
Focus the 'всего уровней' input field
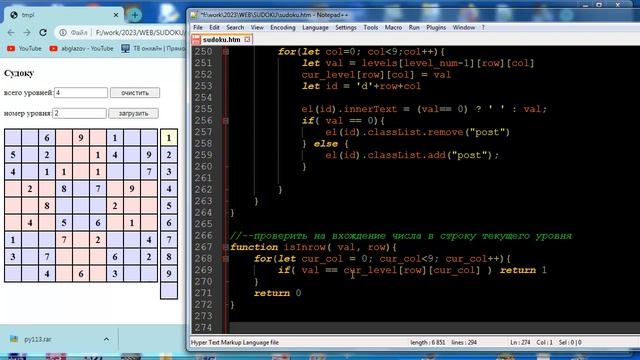point(81,93)
